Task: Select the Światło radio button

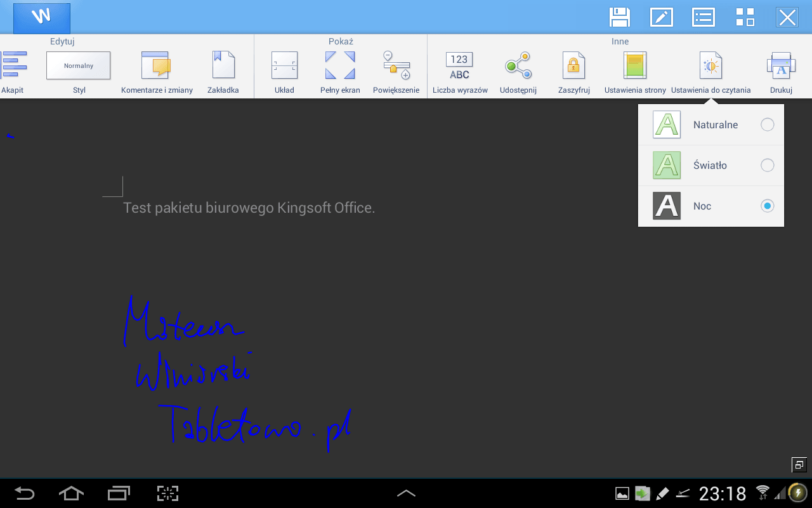Action: pyautogui.click(x=768, y=165)
